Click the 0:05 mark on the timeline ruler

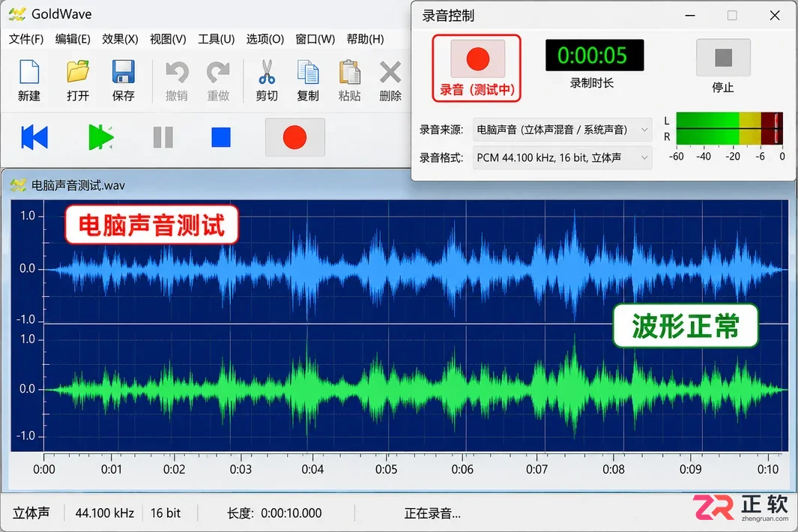point(387,469)
